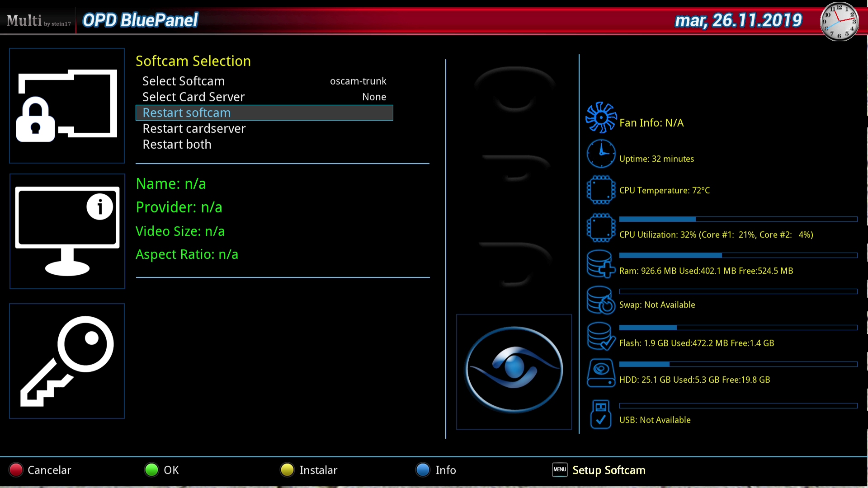Change the Select Softcam oscam-trunk value
868x488 pixels.
click(358, 81)
